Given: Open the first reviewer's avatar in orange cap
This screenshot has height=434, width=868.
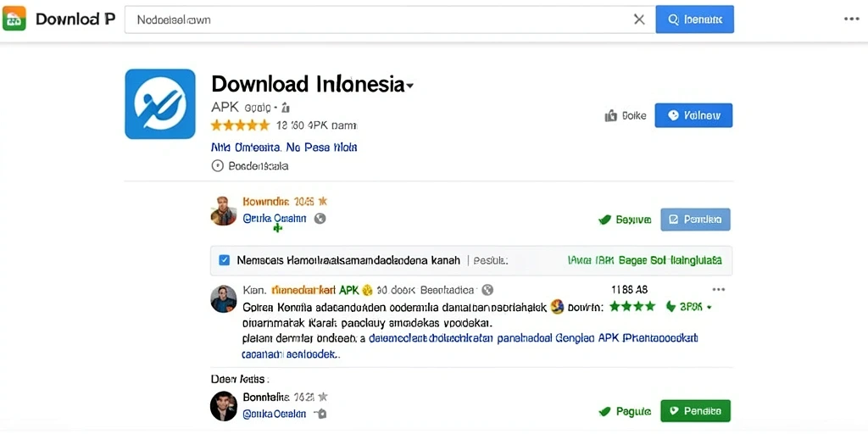Looking at the screenshot, I should pos(224,210).
